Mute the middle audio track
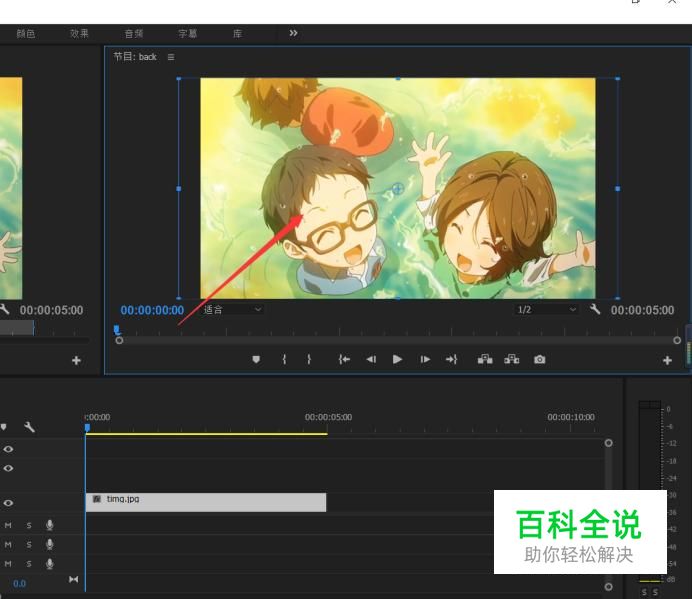Image resolution: width=692 pixels, height=599 pixels. coord(8,545)
